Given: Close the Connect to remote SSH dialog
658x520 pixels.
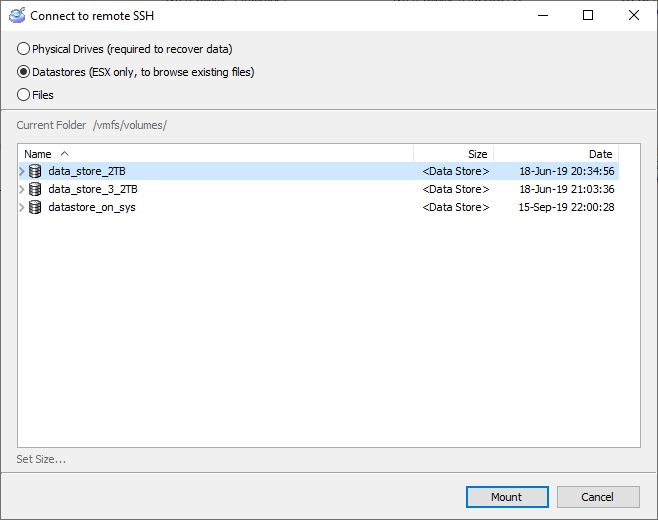Looking at the screenshot, I should point(633,15).
